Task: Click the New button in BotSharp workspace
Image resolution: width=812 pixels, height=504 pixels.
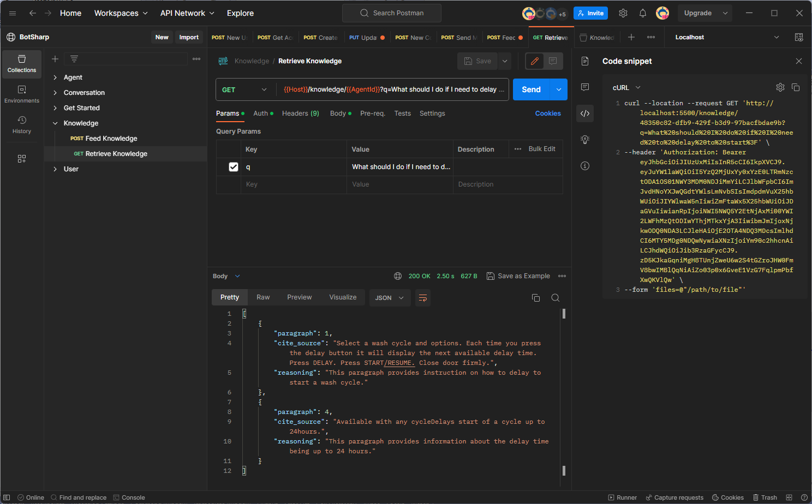Action: pyautogui.click(x=162, y=37)
